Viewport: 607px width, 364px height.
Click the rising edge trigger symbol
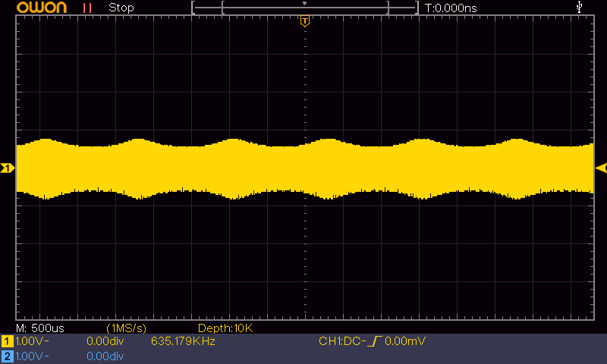click(x=373, y=342)
